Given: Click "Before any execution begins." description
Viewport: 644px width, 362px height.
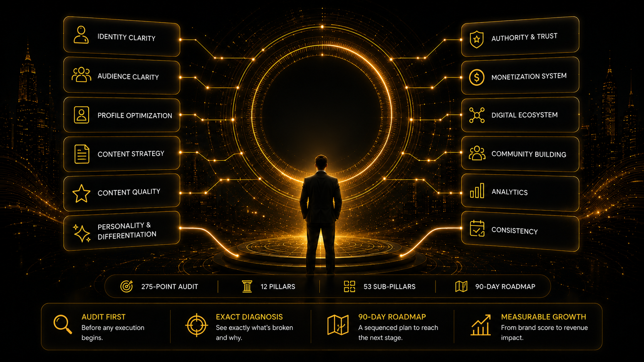Looking at the screenshot, I should [113, 333].
